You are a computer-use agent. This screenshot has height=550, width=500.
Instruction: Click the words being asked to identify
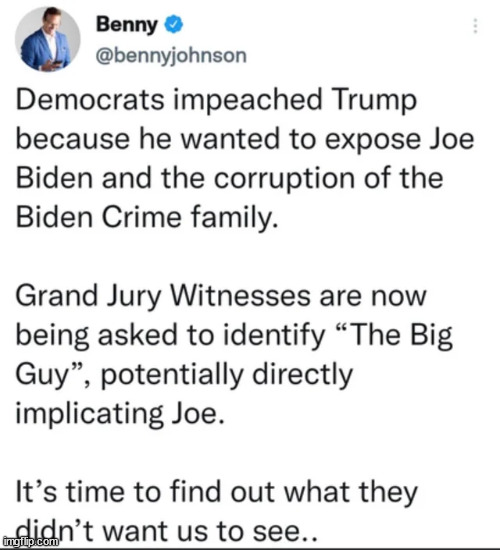point(170,336)
